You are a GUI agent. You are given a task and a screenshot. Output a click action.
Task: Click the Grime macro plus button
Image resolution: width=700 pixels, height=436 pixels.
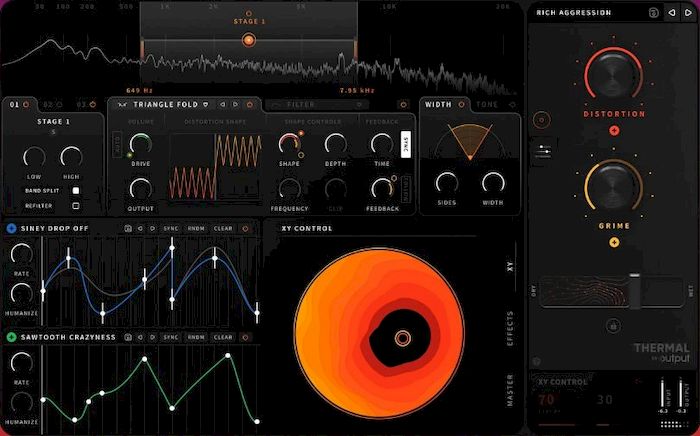click(x=614, y=242)
